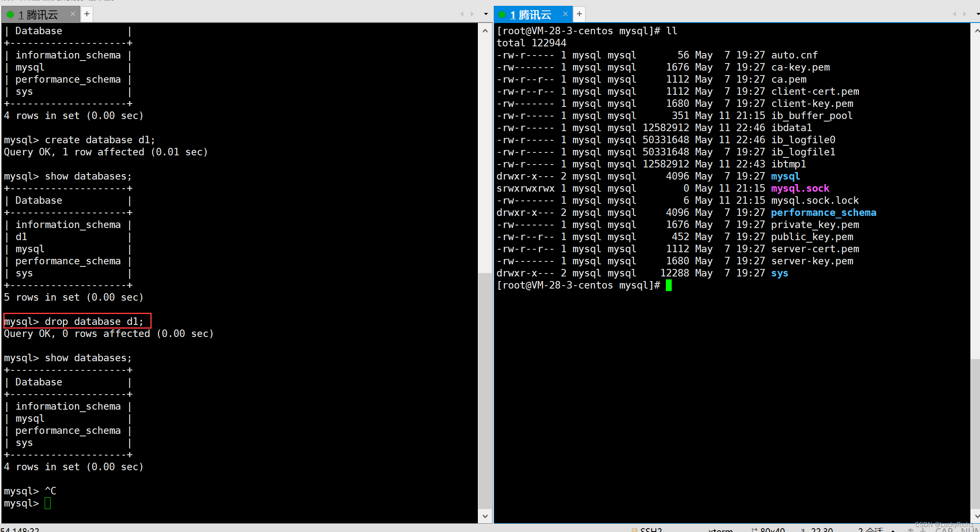980x532 pixels.
Task: Click the 'll' command prompt line in right terminal
Action: click(587, 31)
